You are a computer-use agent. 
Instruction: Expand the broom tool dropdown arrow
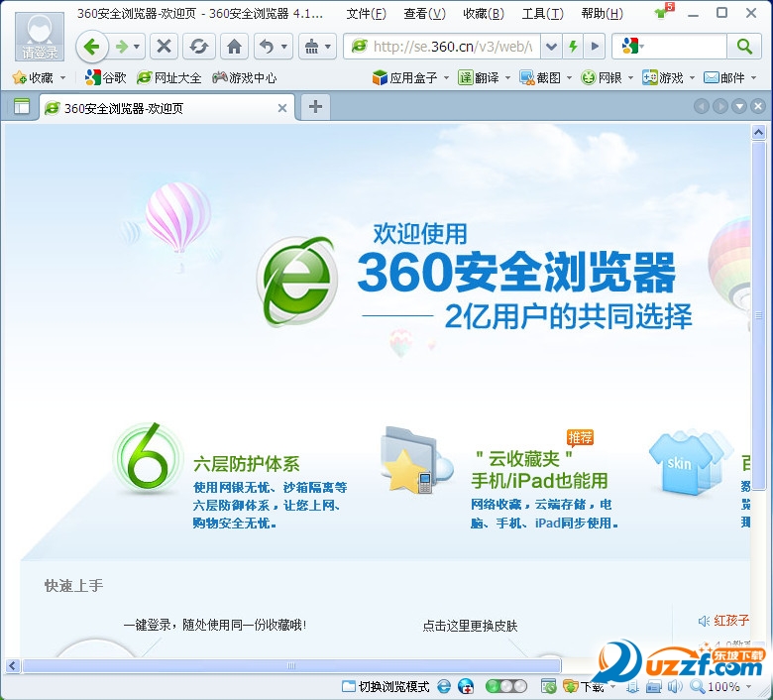(x=328, y=47)
